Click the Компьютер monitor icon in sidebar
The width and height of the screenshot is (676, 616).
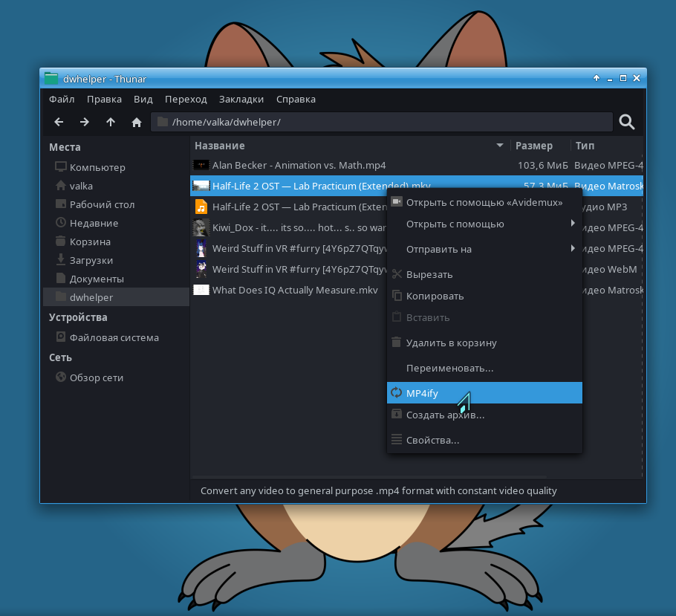[61, 166]
